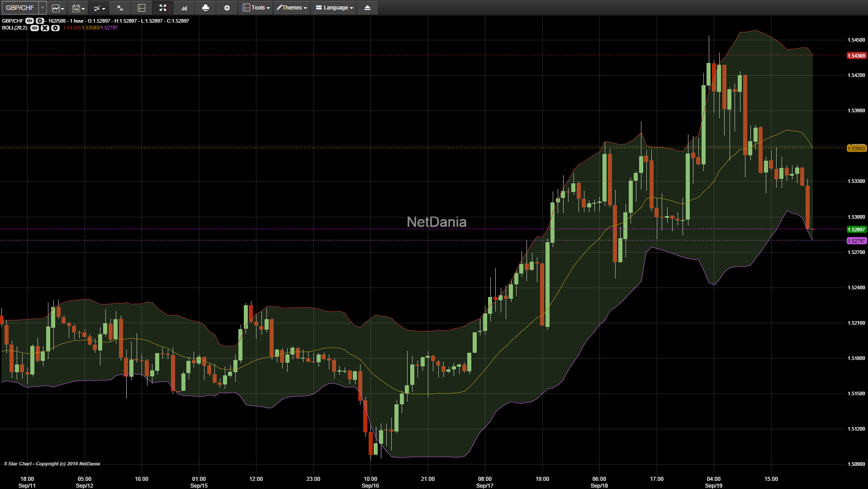
Task: Open the studies indicator dropdown
Action: 99,8
